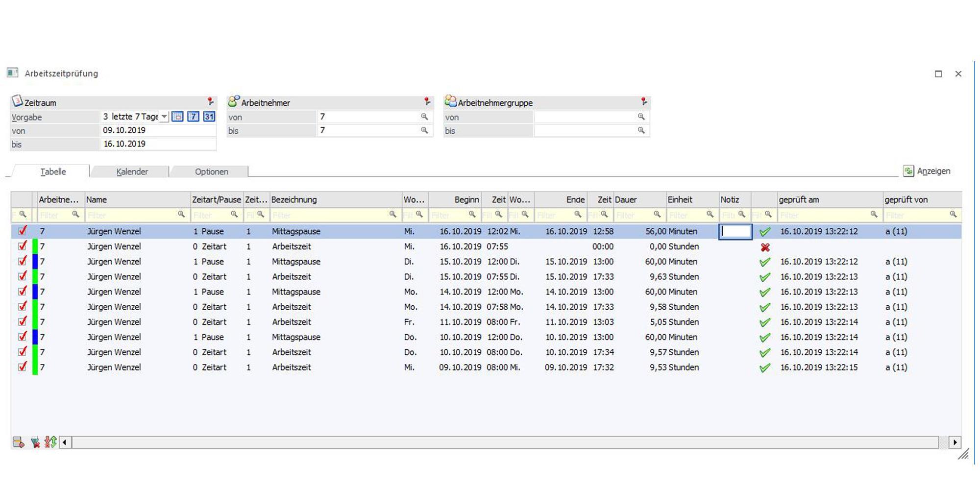Click the Zeitraum 'von' date field
The width and height of the screenshot is (980, 490).
click(x=158, y=130)
